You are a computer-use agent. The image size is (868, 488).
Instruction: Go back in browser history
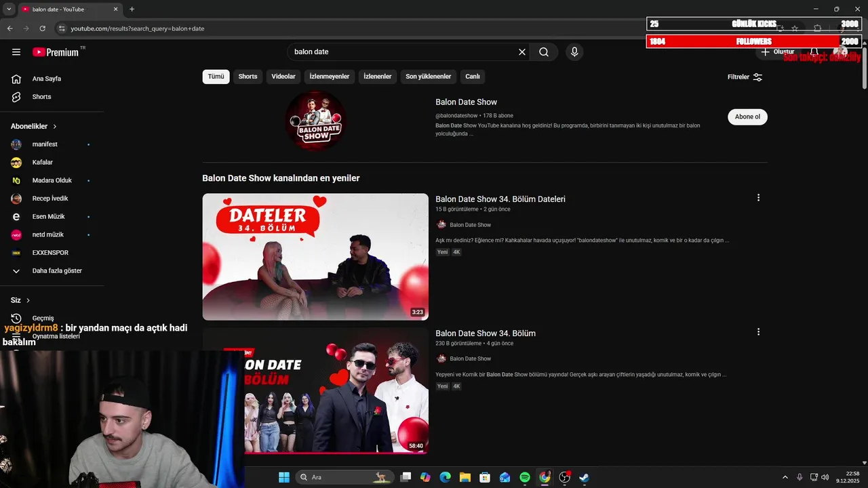click(x=10, y=28)
